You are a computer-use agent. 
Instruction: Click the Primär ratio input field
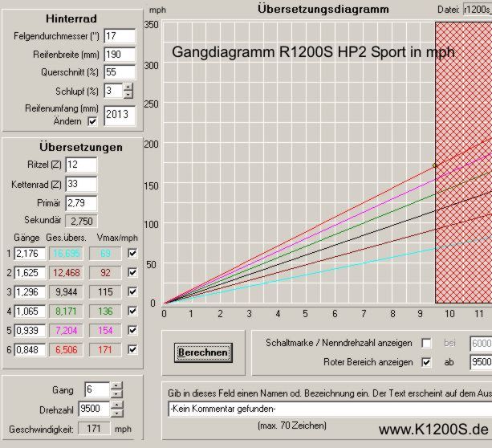click(81, 203)
